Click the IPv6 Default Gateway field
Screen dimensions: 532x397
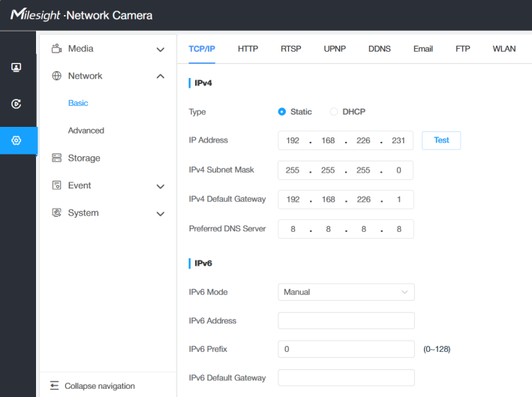tap(346, 377)
